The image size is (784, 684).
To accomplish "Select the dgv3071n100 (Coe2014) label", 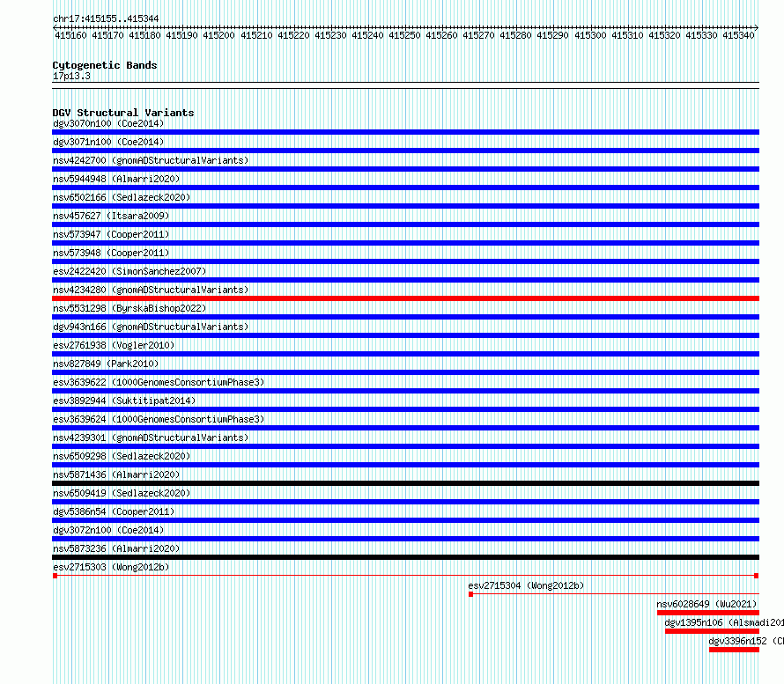I will [x=108, y=142].
